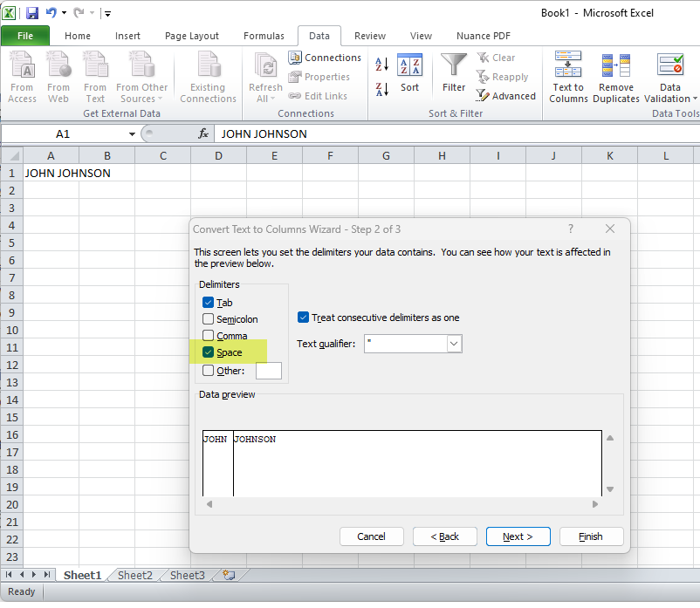This screenshot has width=700, height=608.
Task: Open the Text qualifier dropdown
Action: 453,344
